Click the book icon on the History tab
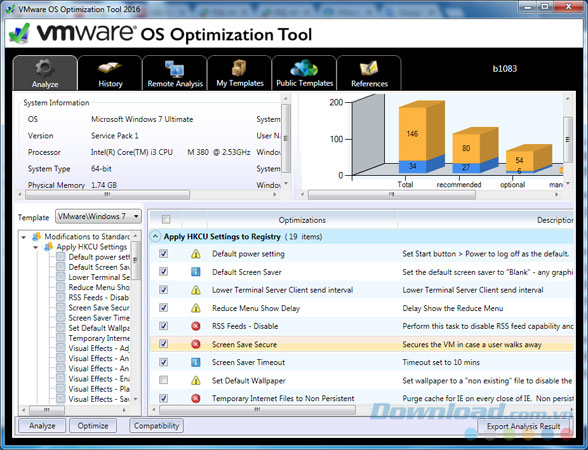This screenshot has height=450, width=588. point(109,68)
